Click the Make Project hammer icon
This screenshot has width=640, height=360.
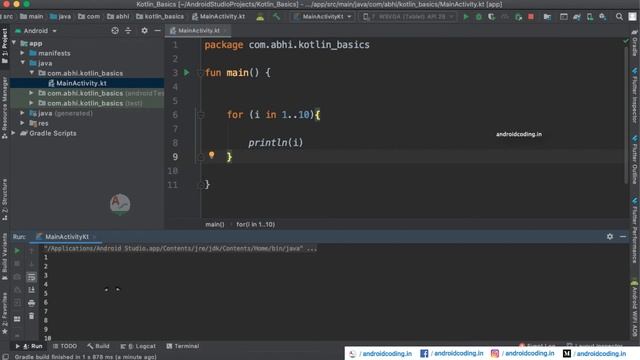[x=276, y=17]
